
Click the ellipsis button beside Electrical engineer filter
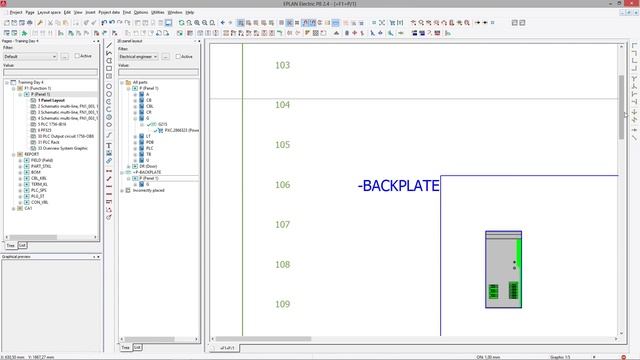pyautogui.click(x=165, y=57)
